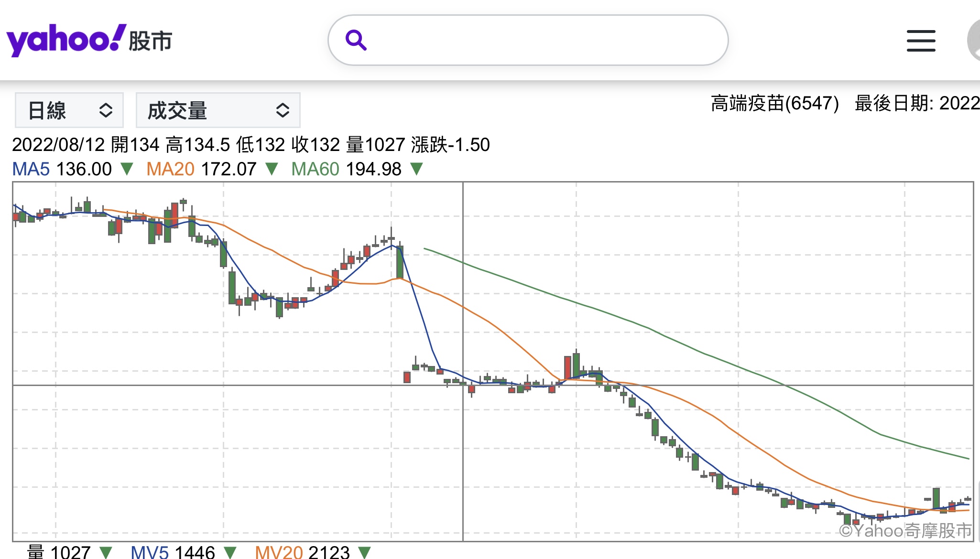Expand the 成交量 indicator dropdown

218,110
